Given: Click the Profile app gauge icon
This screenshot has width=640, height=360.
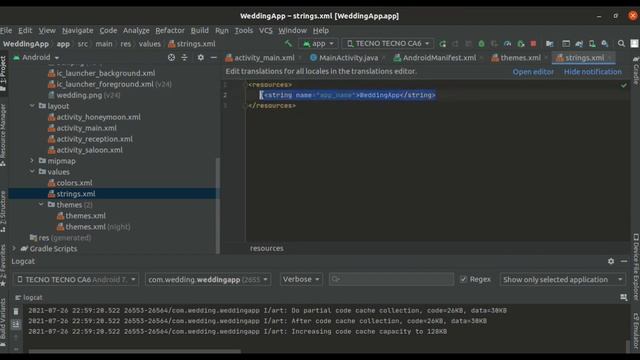Looking at the screenshot, I should 507,44.
